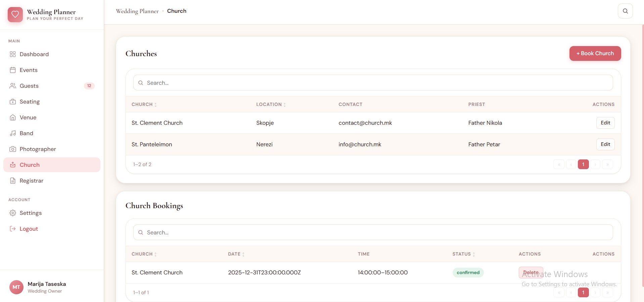This screenshot has width=644, height=302.
Task: Click the heart logo icon
Action: (15, 14)
